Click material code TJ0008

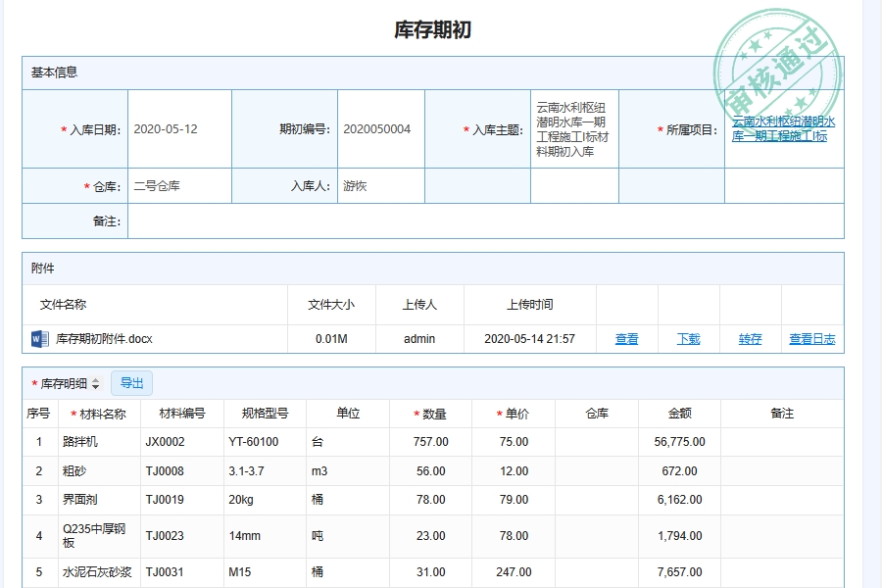165,471
